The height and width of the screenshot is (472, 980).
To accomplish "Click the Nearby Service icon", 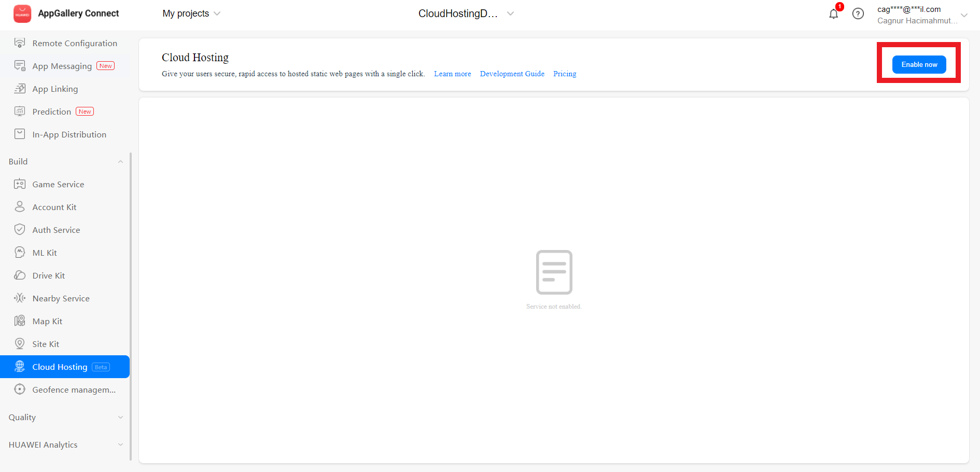I will [x=20, y=298].
